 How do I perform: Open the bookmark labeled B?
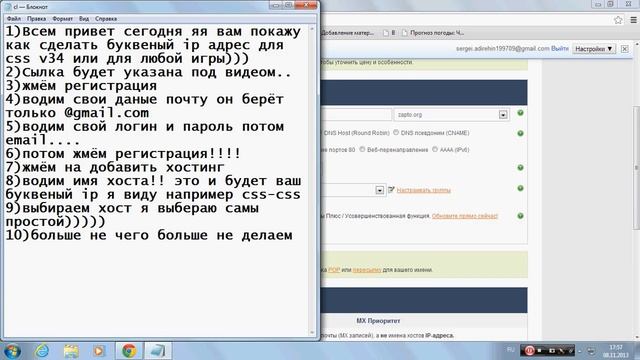tap(389, 33)
